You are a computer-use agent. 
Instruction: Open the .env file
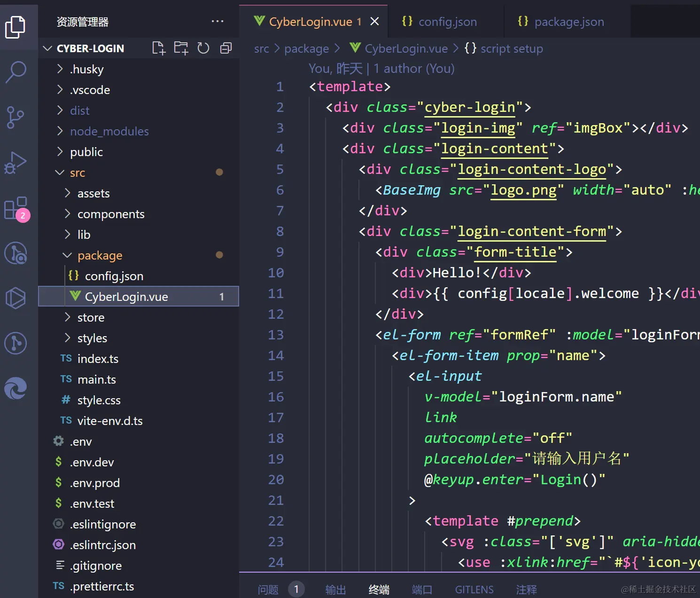tap(139, 441)
